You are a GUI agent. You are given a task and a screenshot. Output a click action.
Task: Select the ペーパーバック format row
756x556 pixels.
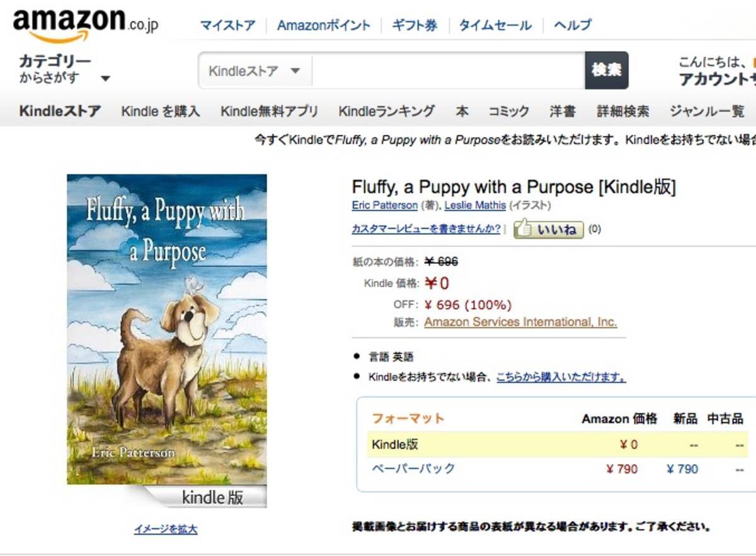pyautogui.click(x=413, y=468)
